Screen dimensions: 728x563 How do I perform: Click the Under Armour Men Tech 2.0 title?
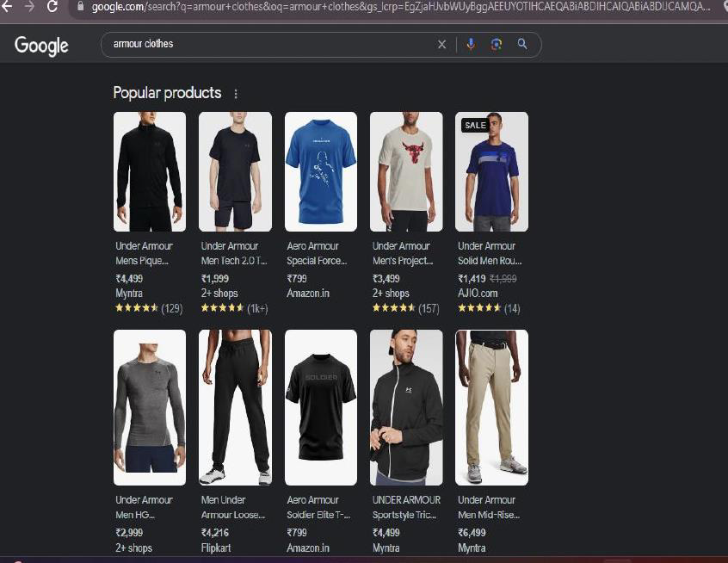coord(234,253)
